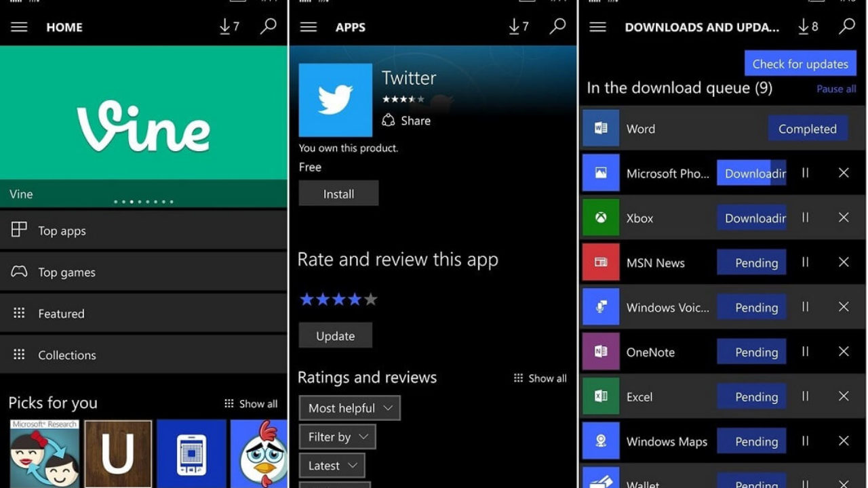The width and height of the screenshot is (868, 488).
Task: Pause the Xbox download
Action: [x=806, y=218]
